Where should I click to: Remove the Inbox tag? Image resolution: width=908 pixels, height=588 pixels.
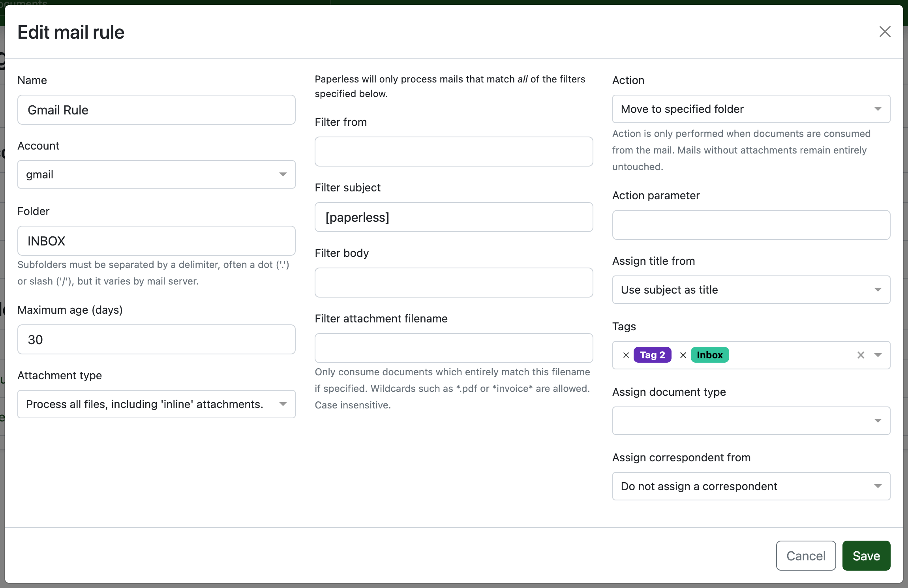coord(683,355)
